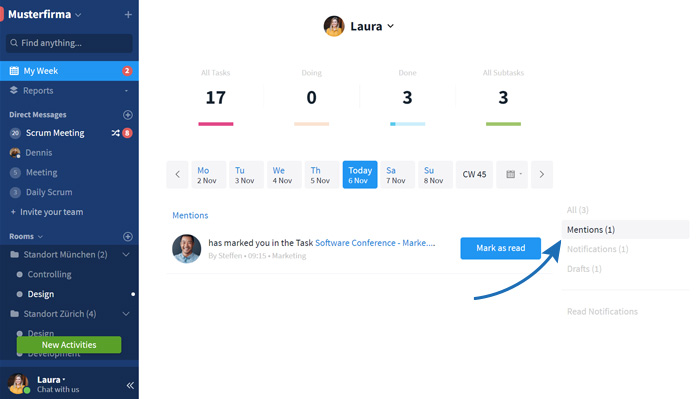
Task: Open direct message with Dennis
Action: tap(38, 153)
